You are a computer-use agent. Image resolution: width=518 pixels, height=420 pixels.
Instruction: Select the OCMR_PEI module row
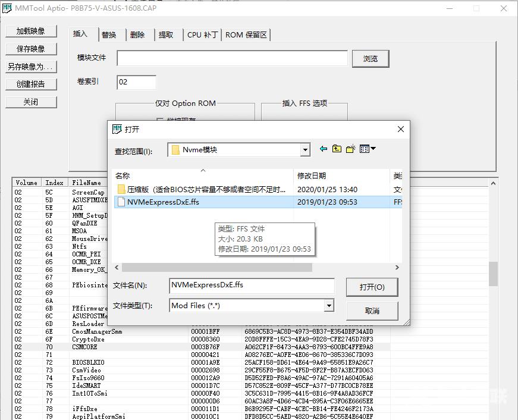(59, 254)
